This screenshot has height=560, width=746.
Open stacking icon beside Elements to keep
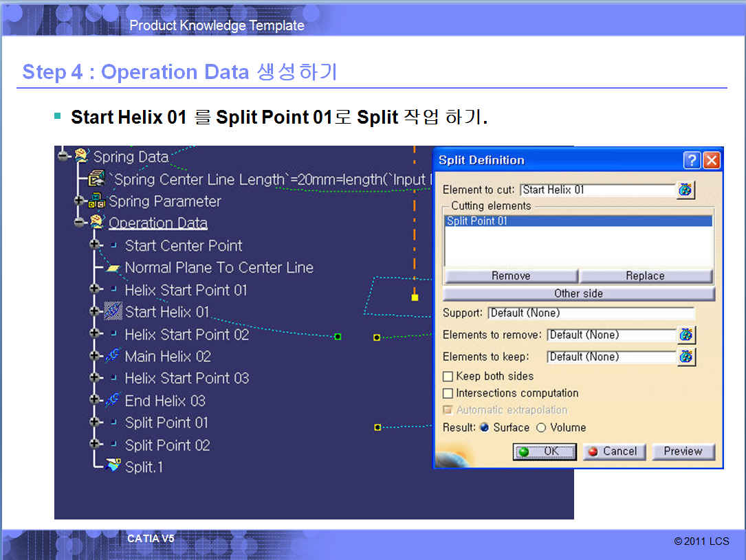[686, 357]
